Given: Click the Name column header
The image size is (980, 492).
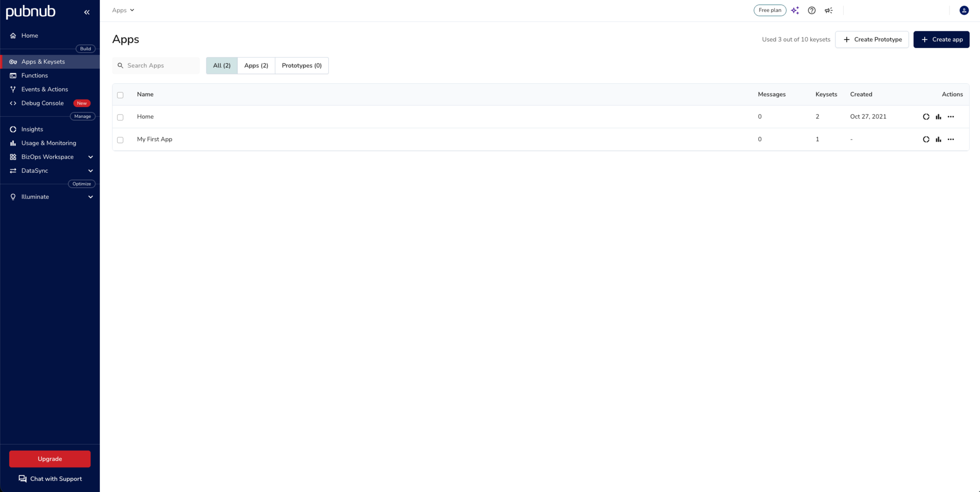Looking at the screenshot, I should click(x=146, y=94).
